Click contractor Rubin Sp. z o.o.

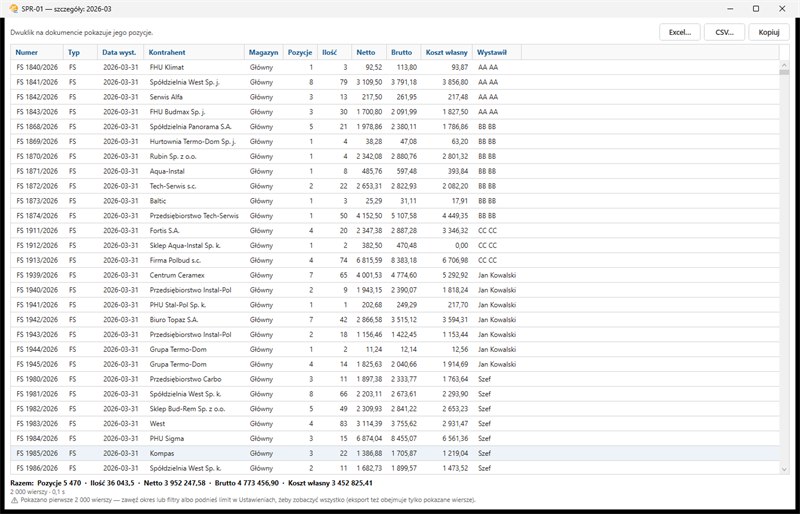coord(173,156)
